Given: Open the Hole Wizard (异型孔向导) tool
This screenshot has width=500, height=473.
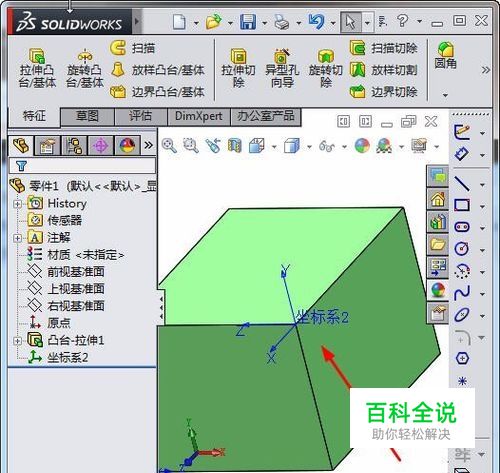Looking at the screenshot, I should click(282, 68).
